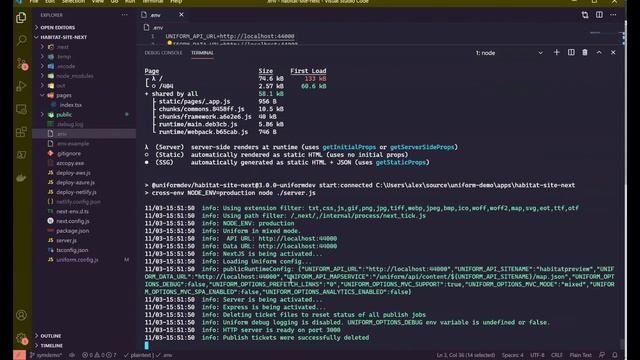Open next.config.js file

pos(73,221)
